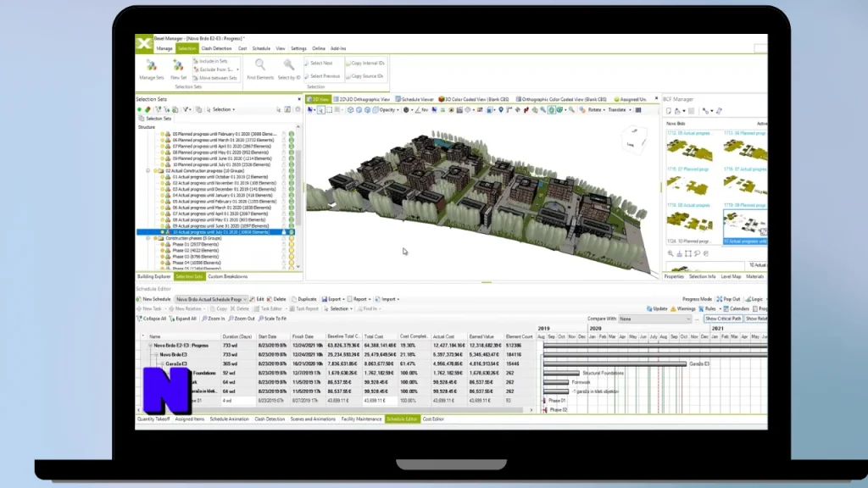Switch to 2D\3D Orthographic View tab
868x488 pixels.
click(361, 100)
